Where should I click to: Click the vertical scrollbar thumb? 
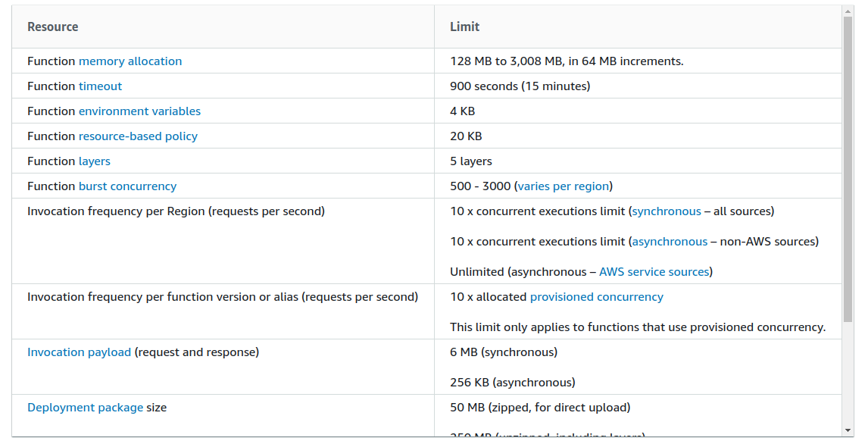click(x=848, y=167)
